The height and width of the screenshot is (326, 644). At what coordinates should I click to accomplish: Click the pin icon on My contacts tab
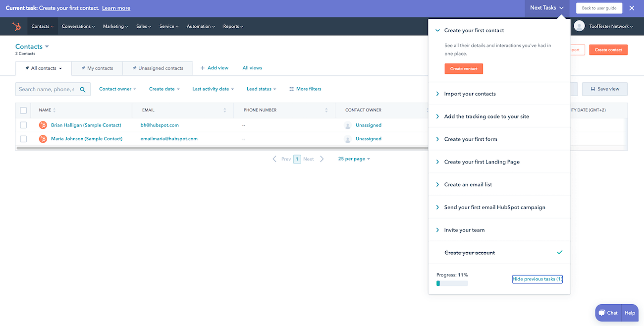pyautogui.click(x=84, y=68)
